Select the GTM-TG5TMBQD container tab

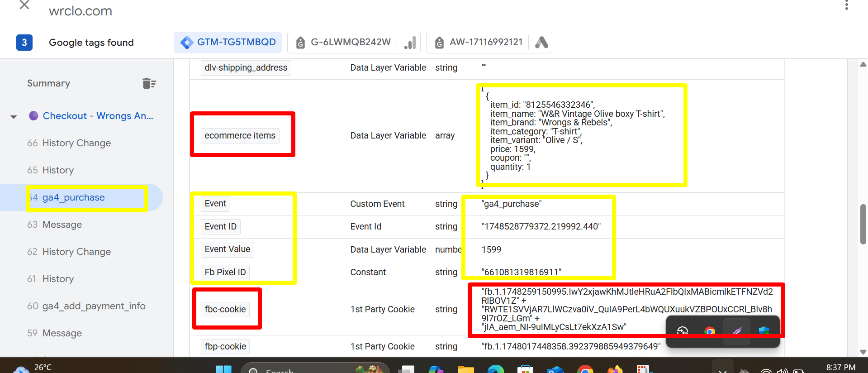(228, 43)
